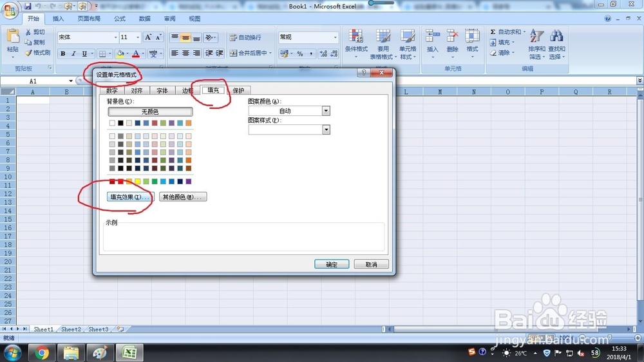Click AutoSum (自动求和) icon

[x=493, y=32]
